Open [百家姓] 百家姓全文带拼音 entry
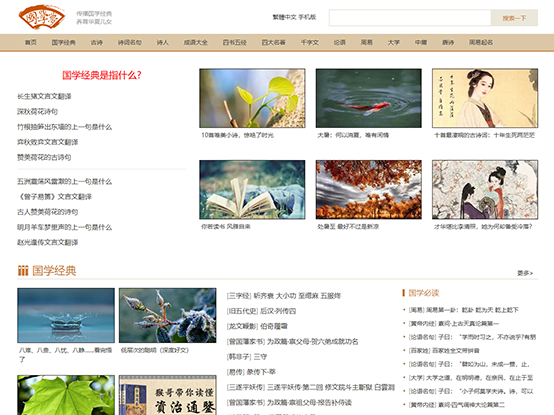Viewport: 554px width, 415px height. (444, 351)
